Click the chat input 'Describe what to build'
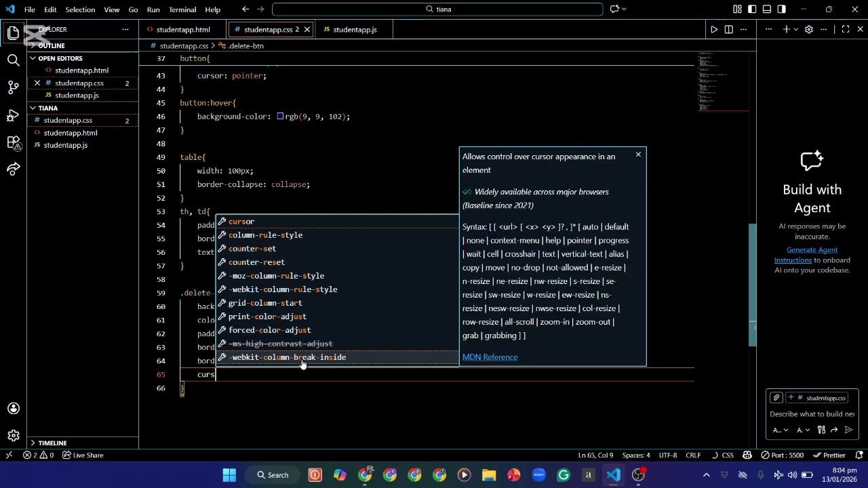This screenshot has width=868, height=488. tap(810, 414)
